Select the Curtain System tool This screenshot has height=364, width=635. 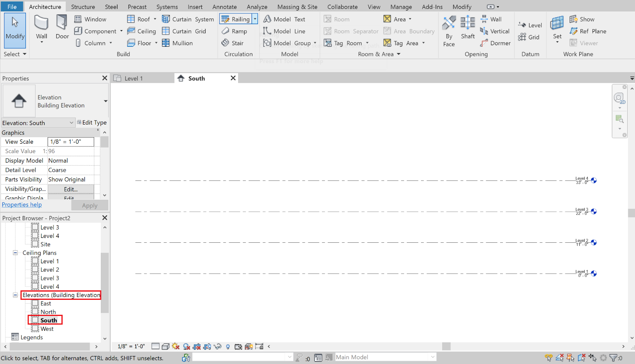coord(188,19)
